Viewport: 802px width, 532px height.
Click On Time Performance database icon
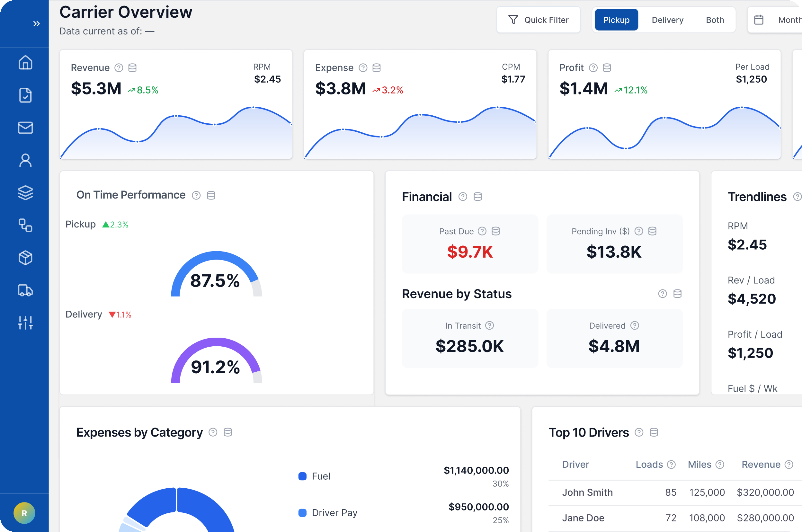[x=211, y=195]
